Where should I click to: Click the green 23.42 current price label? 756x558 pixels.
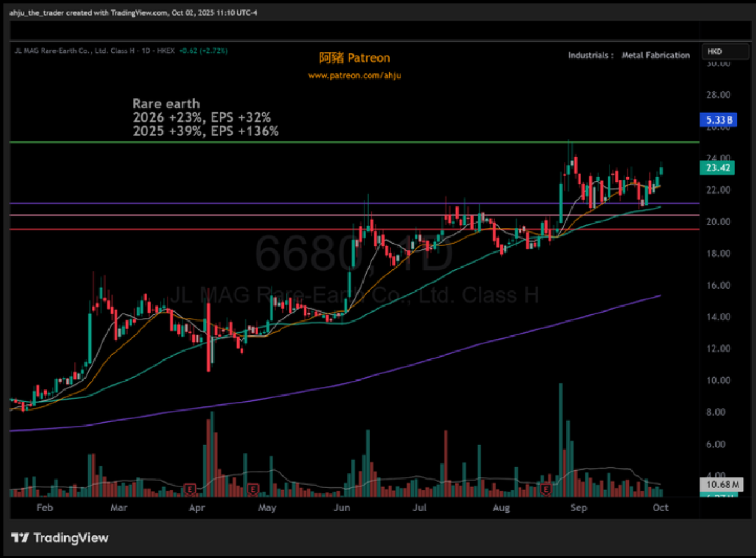point(717,168)
